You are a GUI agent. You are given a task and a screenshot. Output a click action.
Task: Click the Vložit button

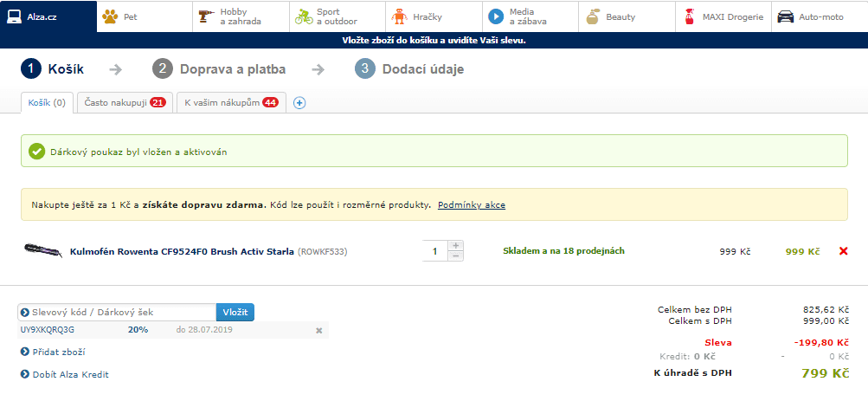(235, 313)
